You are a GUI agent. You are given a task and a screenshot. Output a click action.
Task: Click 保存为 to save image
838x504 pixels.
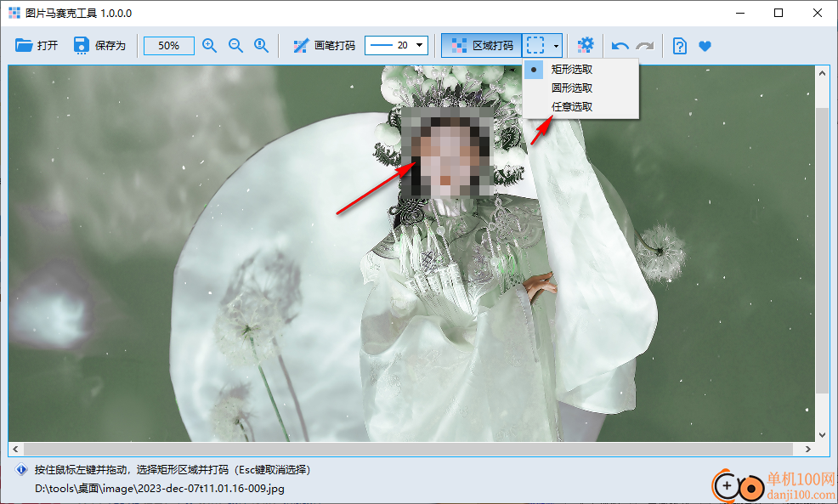click(99, 45)
